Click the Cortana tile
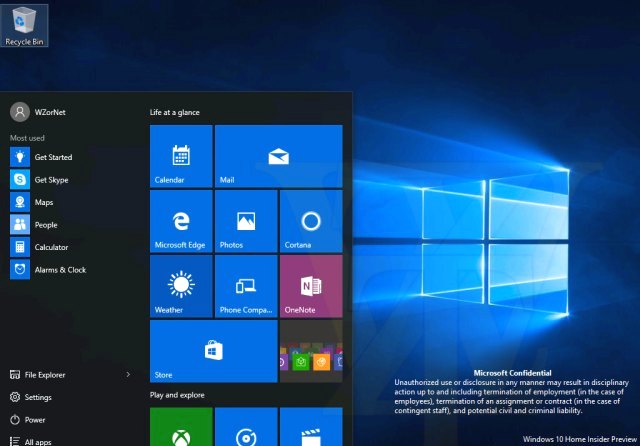Image resolution: width=640 pixels, height=446 pixels. tap(311, 221)
